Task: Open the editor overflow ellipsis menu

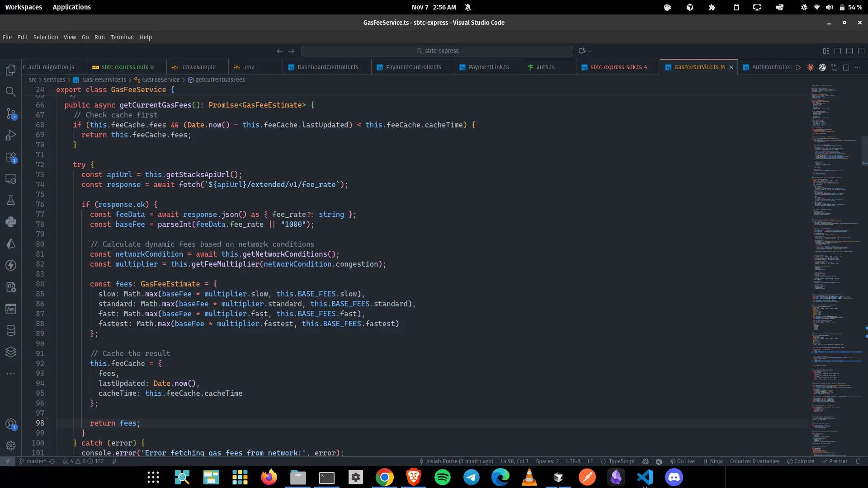Action: click(858, 67)
